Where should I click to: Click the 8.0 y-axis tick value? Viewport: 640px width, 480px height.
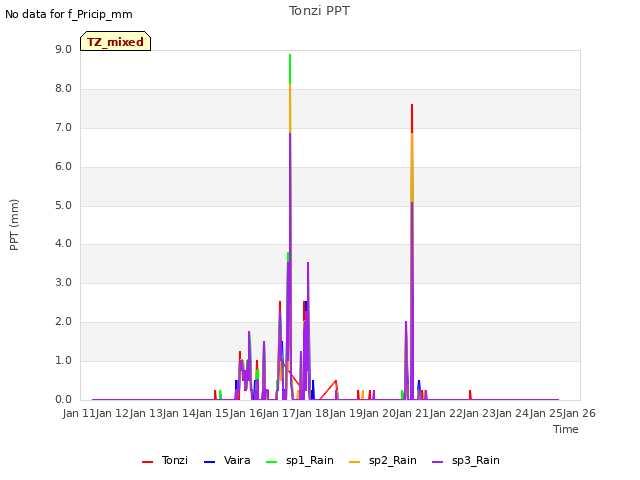pos(63,89)
